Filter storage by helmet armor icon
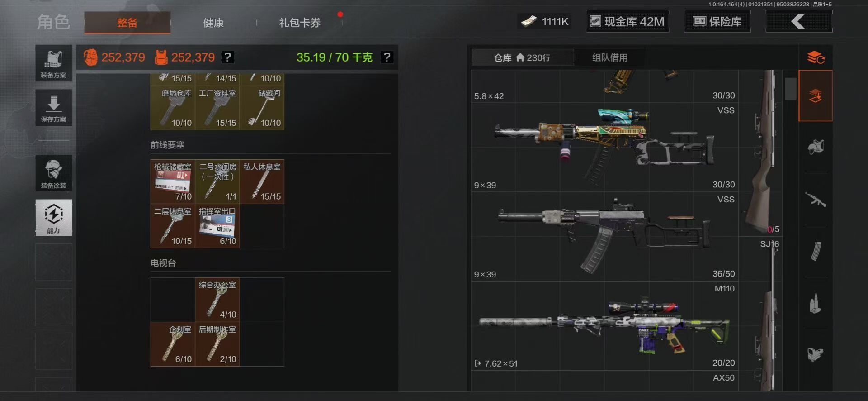Screen dimensions: 868x401 click(x=816, y=147)
